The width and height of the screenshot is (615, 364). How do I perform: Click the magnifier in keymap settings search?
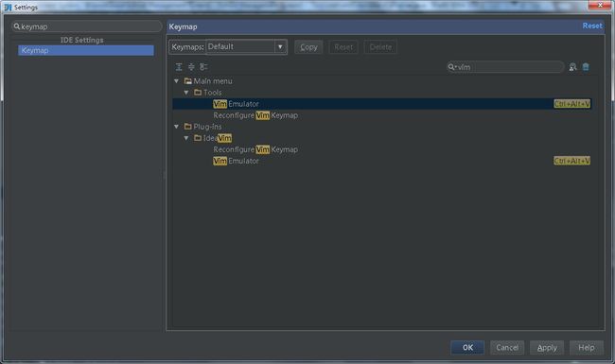pyautogui.click(x=16, y=26)
